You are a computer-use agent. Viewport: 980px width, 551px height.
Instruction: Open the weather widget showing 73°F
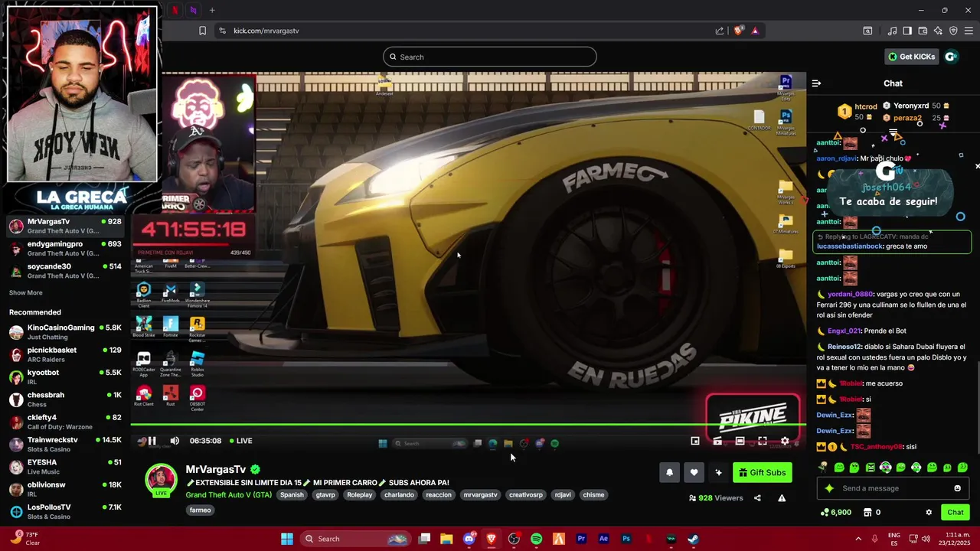point(24,539)
